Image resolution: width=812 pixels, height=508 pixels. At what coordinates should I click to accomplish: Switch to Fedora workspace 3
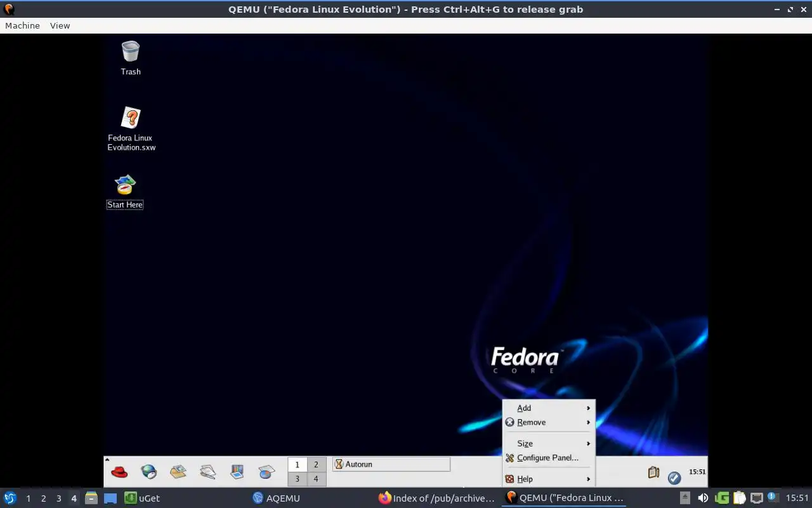pyautogui.click(x=297, y=479)
